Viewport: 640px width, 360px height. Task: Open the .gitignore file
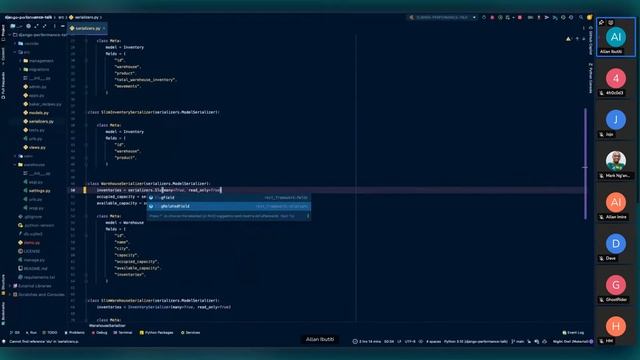30,216
